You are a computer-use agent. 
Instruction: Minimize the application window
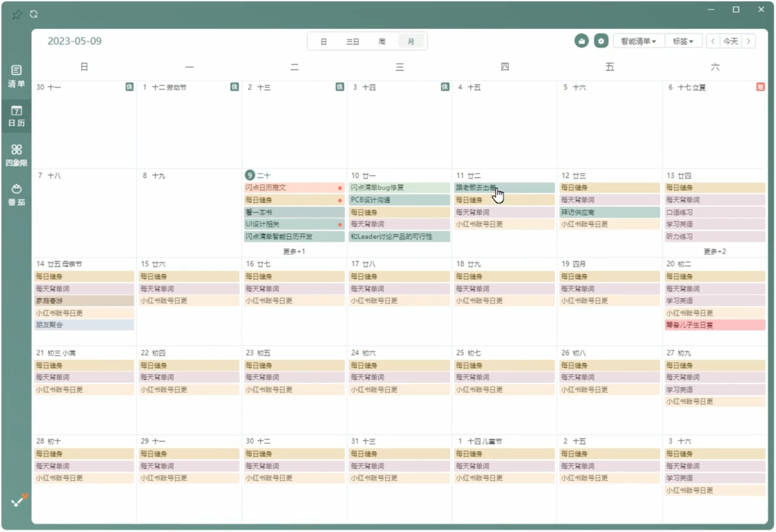[711, 9]
